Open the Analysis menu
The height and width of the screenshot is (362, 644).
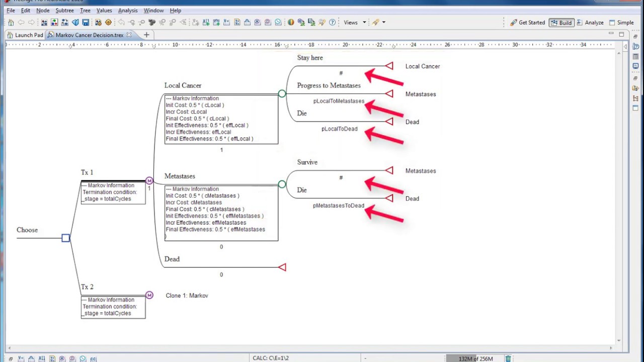[128, 10]
